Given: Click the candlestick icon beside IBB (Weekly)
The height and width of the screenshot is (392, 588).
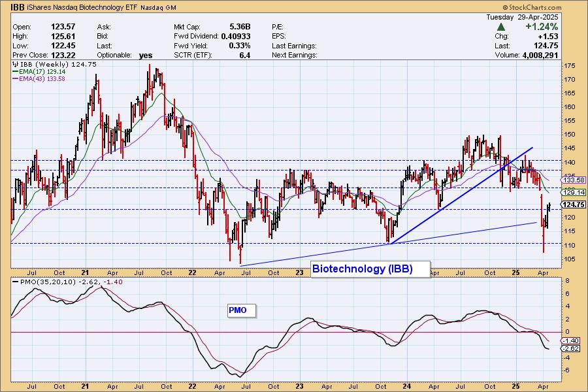Looking at the screenshot, I should click(16, 64).
